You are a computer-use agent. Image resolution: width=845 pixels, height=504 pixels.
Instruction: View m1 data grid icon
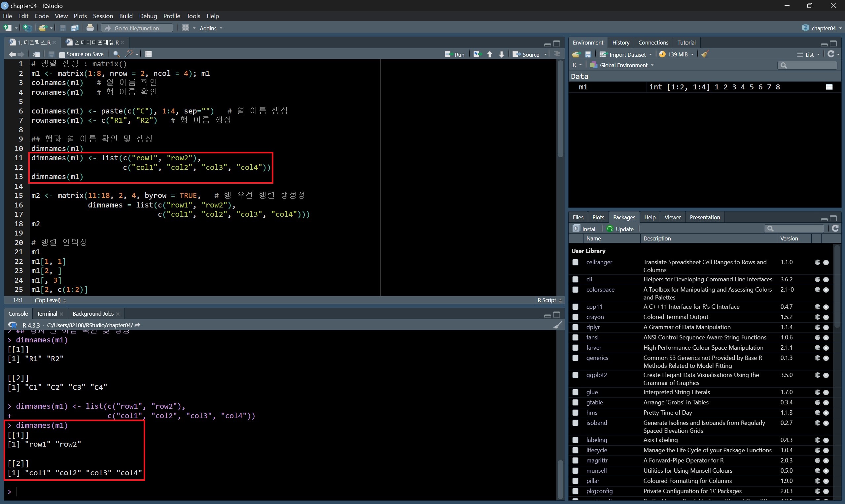[829, 87]
